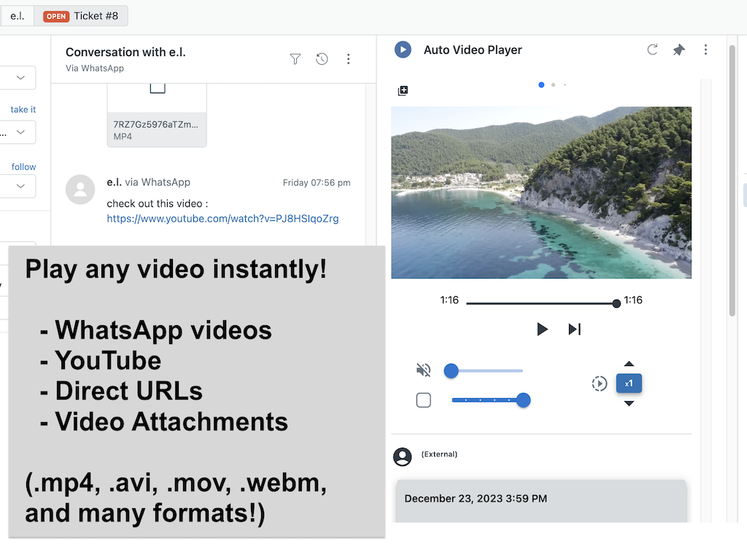This screenshot has height=560, width=747.
Task: Open the YouTube link in the message
Action: [222, 219]
